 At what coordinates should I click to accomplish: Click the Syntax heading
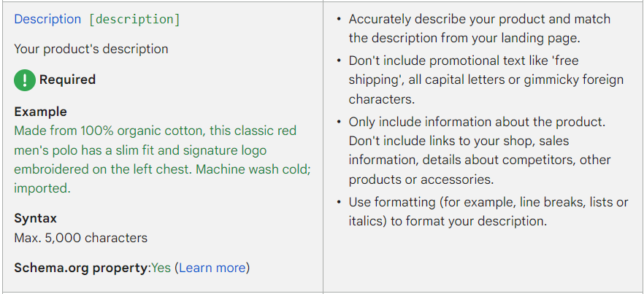(x=35, y=218)
